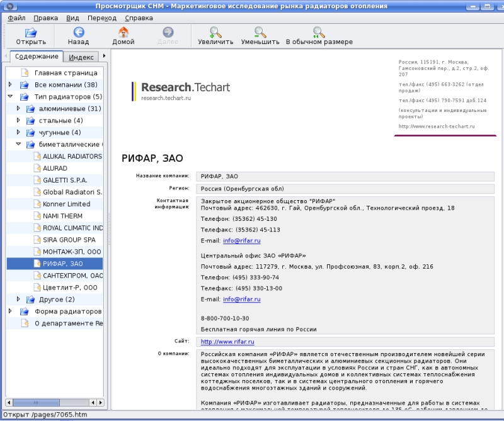Image resolution: width=504 pixels, height=421 pixels.
Task: Click the folder icon beside чугунные (4)
Action: (x=30, y=132)
